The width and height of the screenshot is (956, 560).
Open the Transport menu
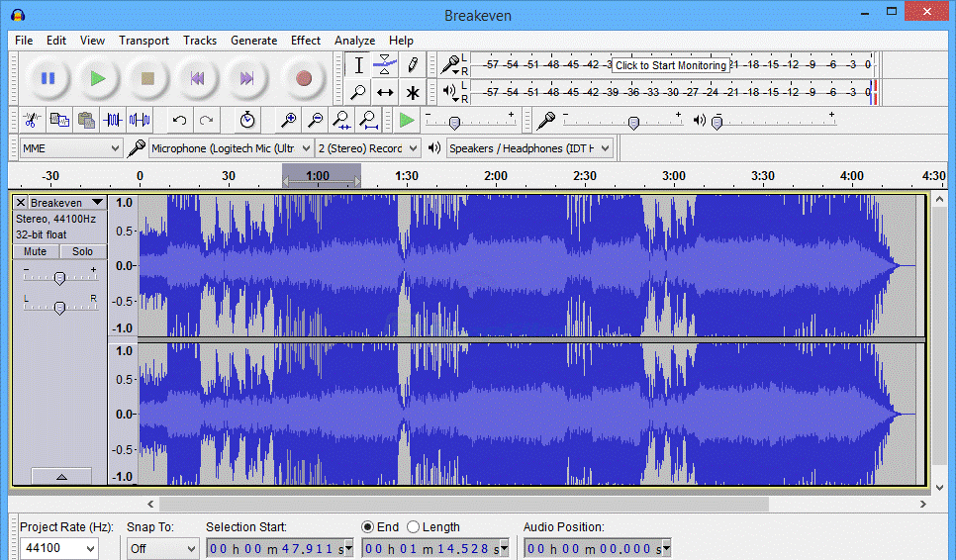point(143,41)
